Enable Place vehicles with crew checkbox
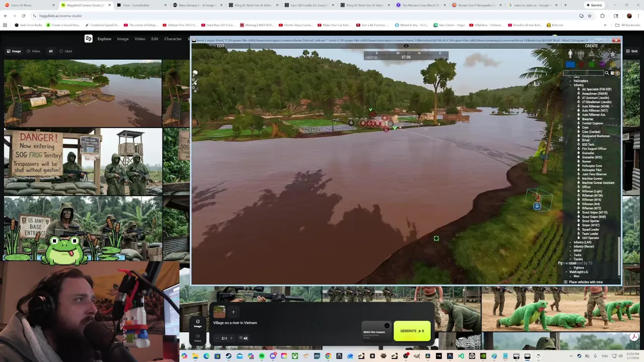The width and height of the screenshot is (644, 362). pos(566,282)
